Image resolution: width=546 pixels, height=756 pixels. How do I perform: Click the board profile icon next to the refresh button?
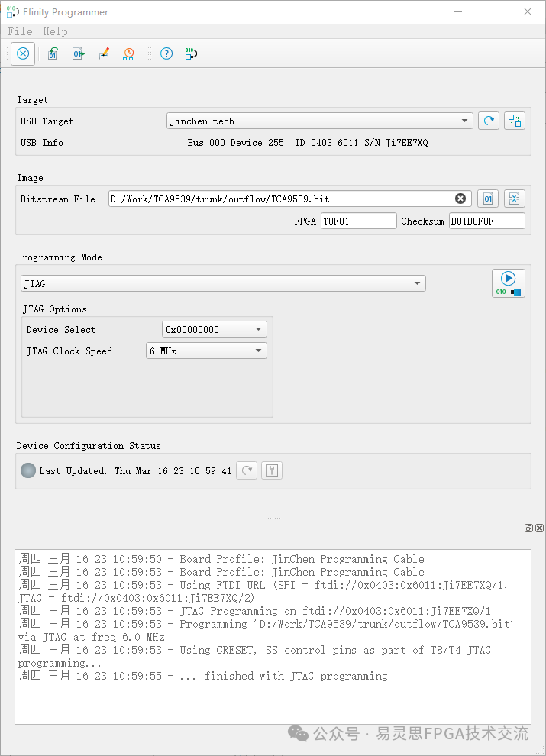[515, 121]
